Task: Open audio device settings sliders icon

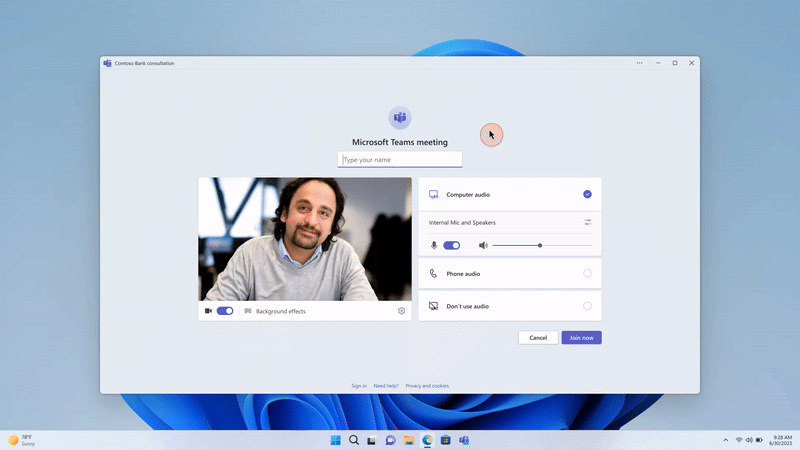Action: point(588,222)
